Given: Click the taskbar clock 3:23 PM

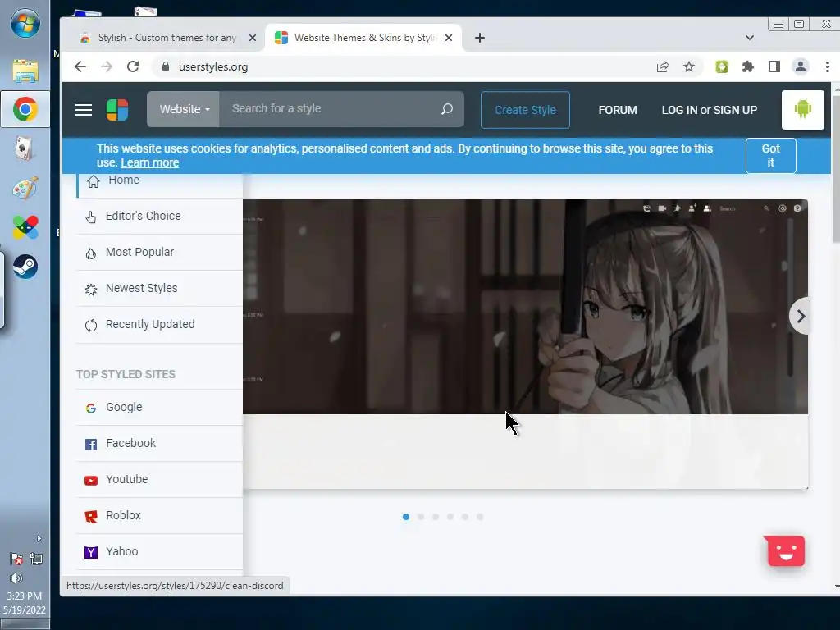Looking at the screenshot, I should click(x=24, y=596).
